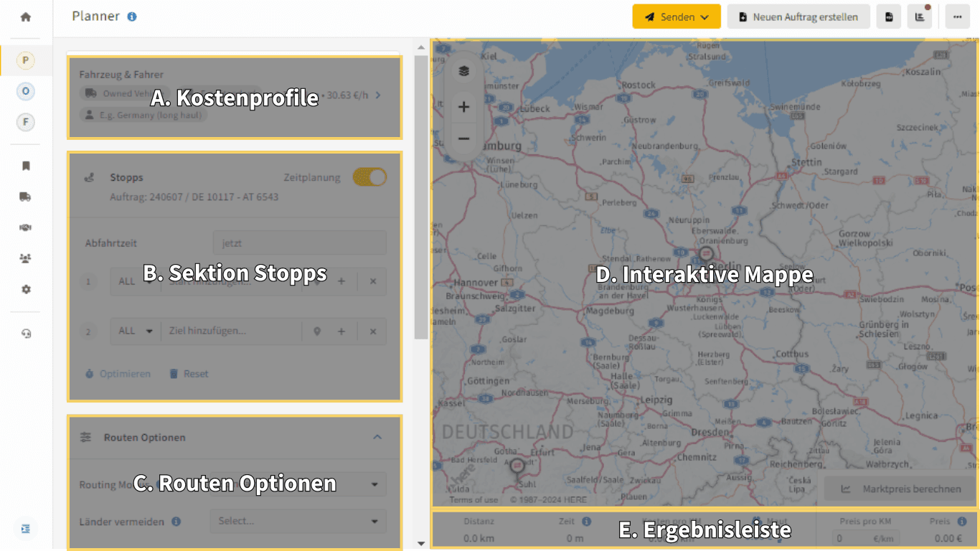Open the chart icon with red dot
This screenshot has width=980, height=551.
920,17
